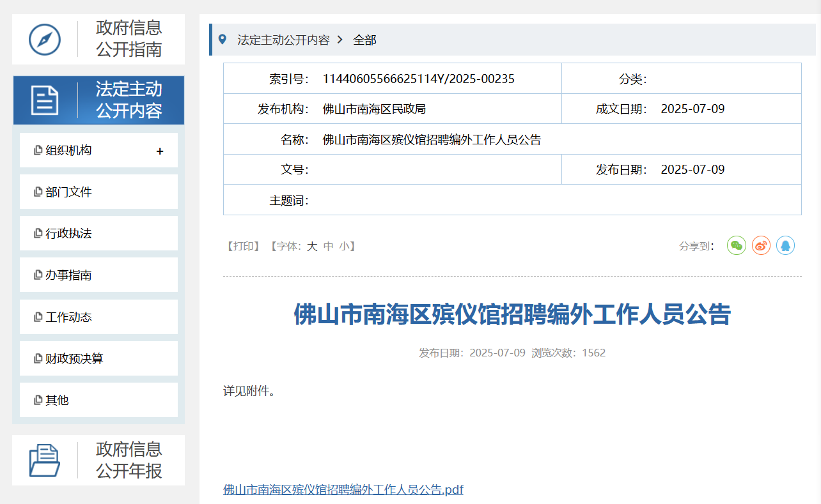Click the compass icon for 政府信息公开指南
The image size is (821, 504).
point(45,39)
